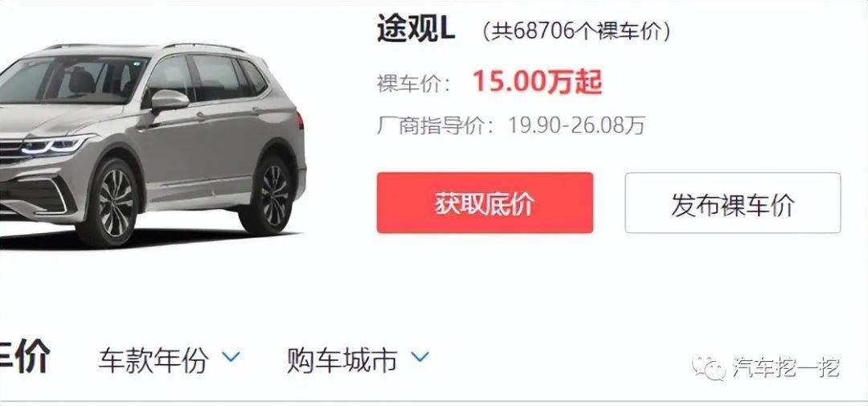
Task: Click the 15.00万起 red price
Action: 537,83
